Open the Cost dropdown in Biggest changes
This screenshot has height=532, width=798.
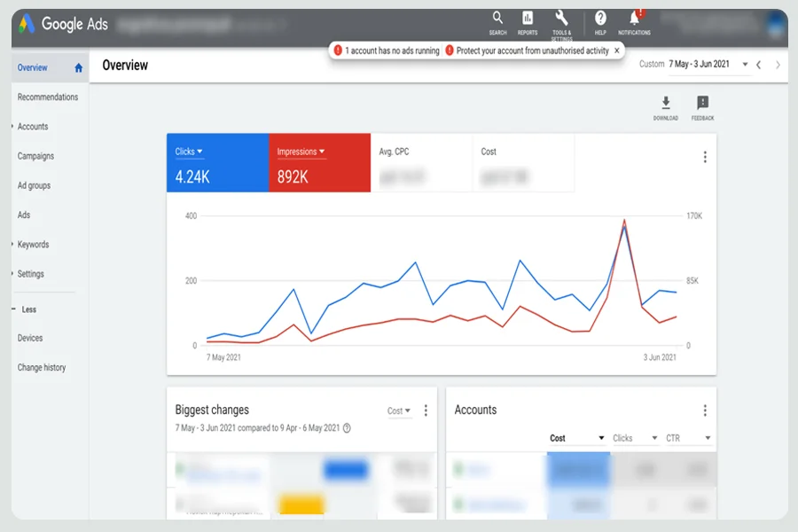[x=398, y=411]
